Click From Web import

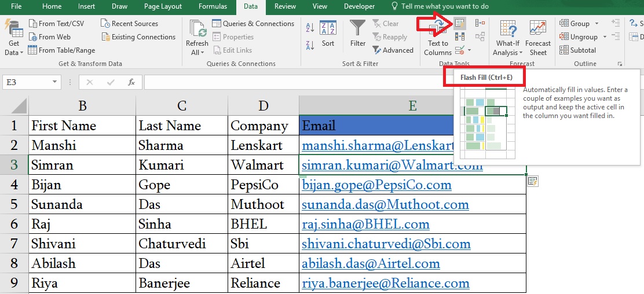point(50,36)
